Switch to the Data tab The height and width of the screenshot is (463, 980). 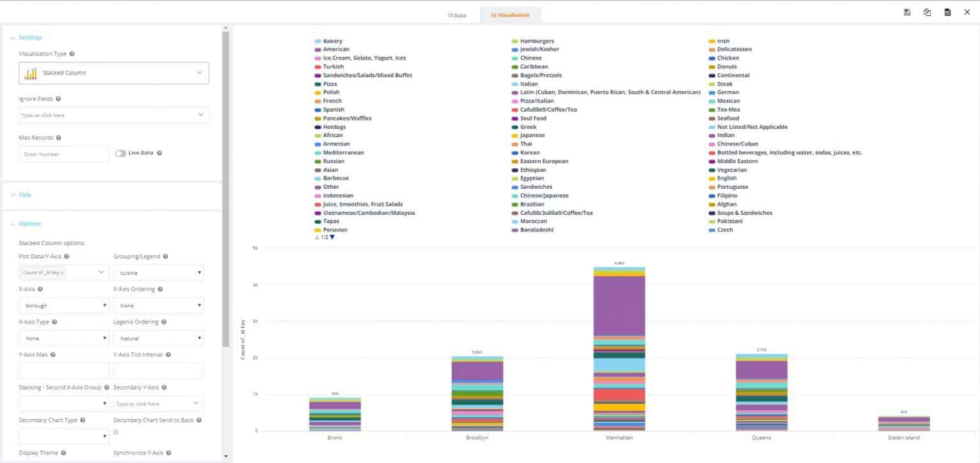[457, 14]
